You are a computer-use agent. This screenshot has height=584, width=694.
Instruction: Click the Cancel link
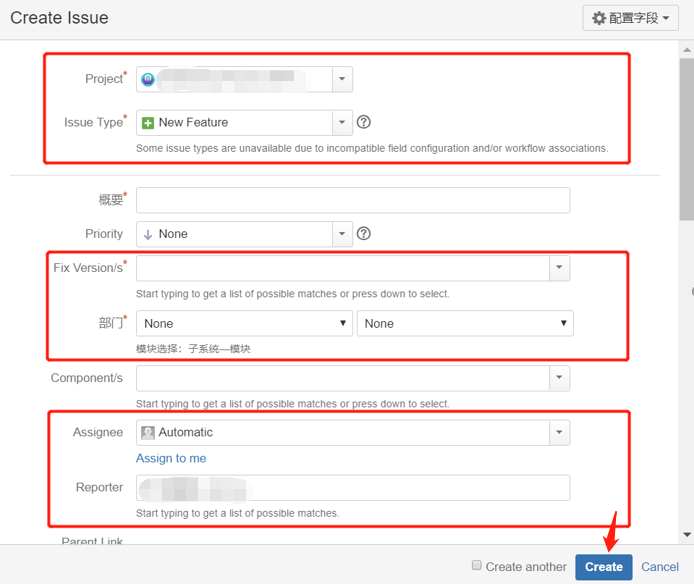tap(660, 567)
